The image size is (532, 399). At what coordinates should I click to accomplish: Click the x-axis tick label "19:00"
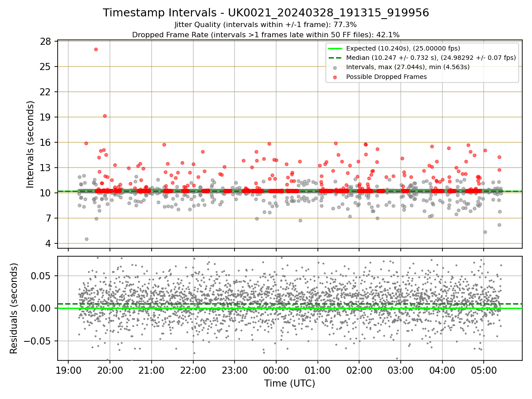click(68, 370)
